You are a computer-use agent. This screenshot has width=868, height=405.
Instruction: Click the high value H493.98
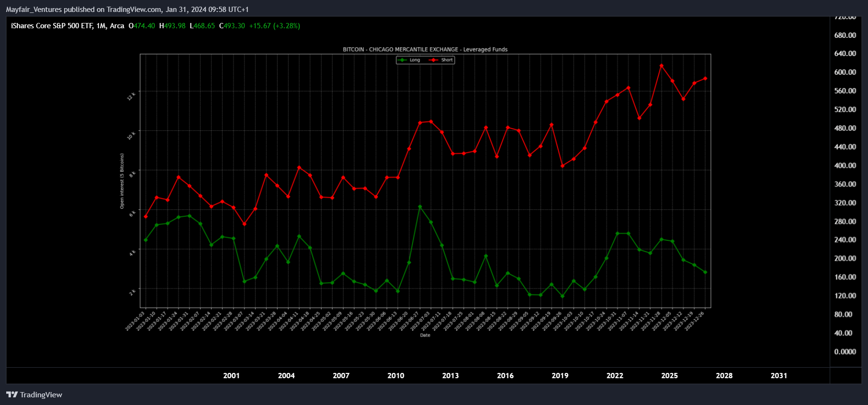click(172, 26)
